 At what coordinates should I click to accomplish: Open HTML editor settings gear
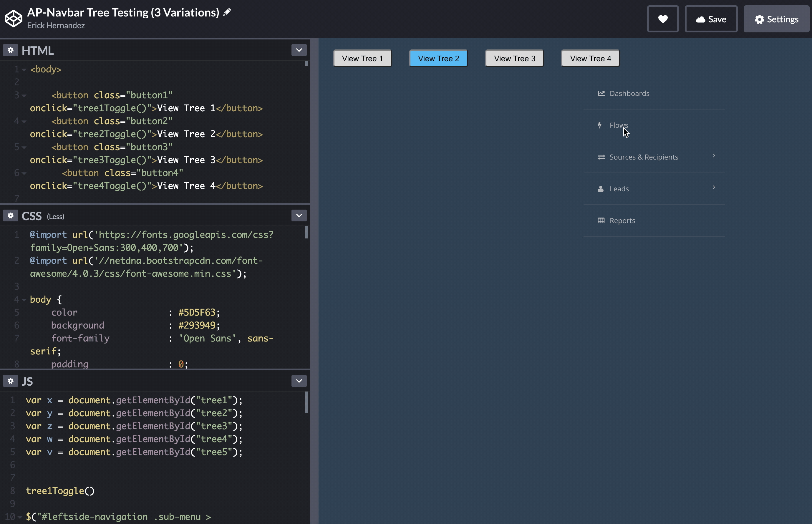(11, 50)
